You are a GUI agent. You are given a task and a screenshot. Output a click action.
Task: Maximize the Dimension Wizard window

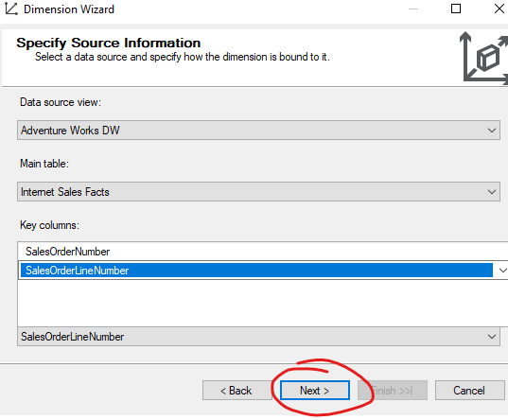456,9
